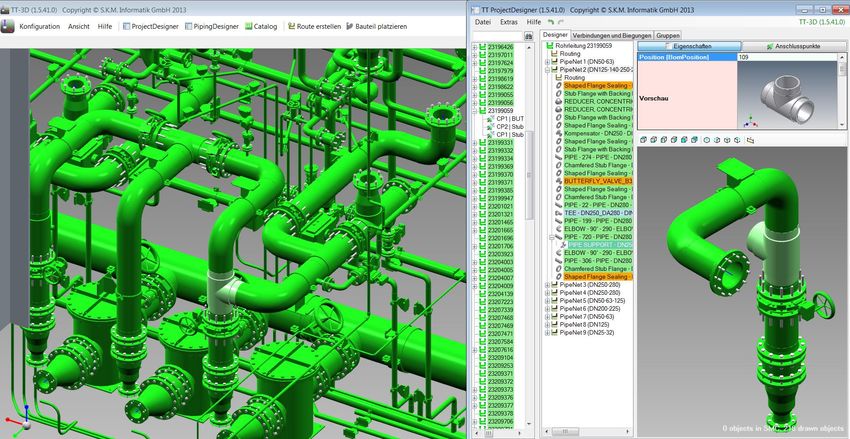This screenshot has width=850, height=439.
Task: Click the TT-3D application logo icon
Action: 9,26
